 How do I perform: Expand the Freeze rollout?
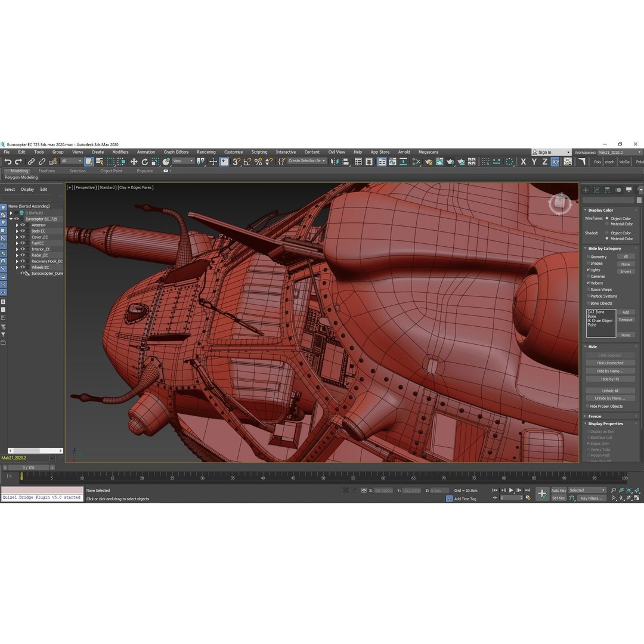click(586, 416)
